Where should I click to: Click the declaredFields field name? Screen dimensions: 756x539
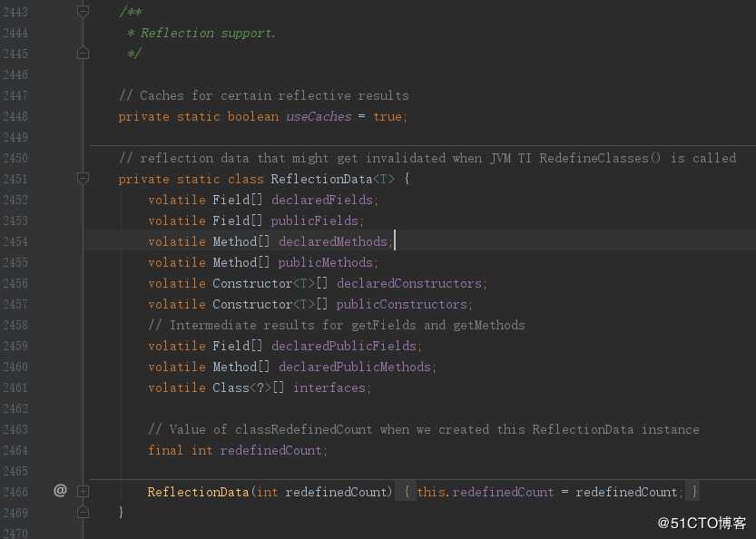[322, 200]
